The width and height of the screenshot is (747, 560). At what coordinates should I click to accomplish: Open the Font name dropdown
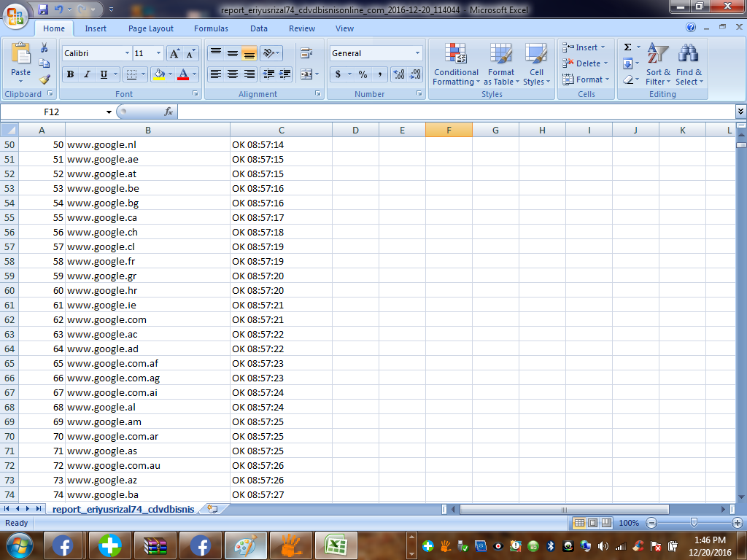pyautogui.click(x=127, y=52)
